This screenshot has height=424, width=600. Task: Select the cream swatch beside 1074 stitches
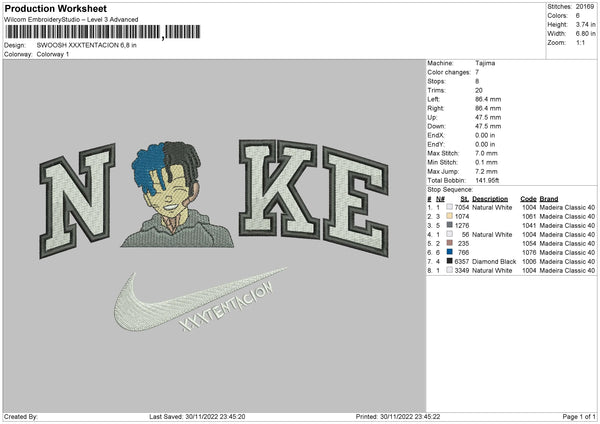tap(449, 216)
